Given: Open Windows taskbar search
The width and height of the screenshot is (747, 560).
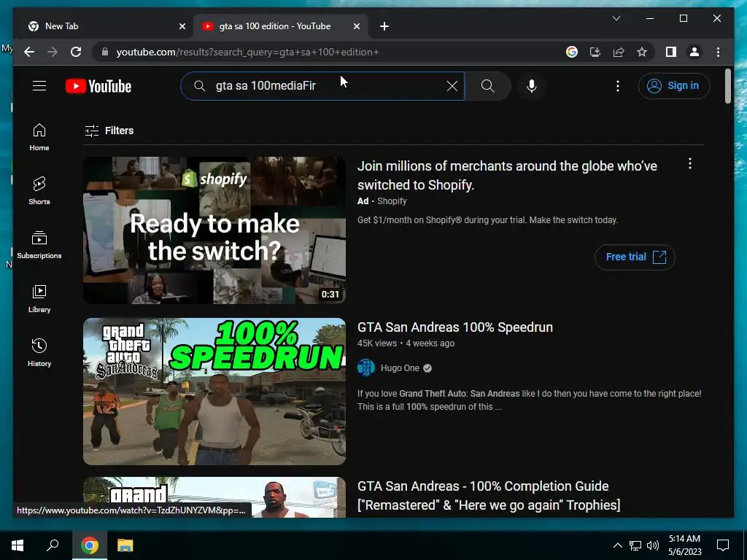Looking at the screenshot, I should coord(53,545).
